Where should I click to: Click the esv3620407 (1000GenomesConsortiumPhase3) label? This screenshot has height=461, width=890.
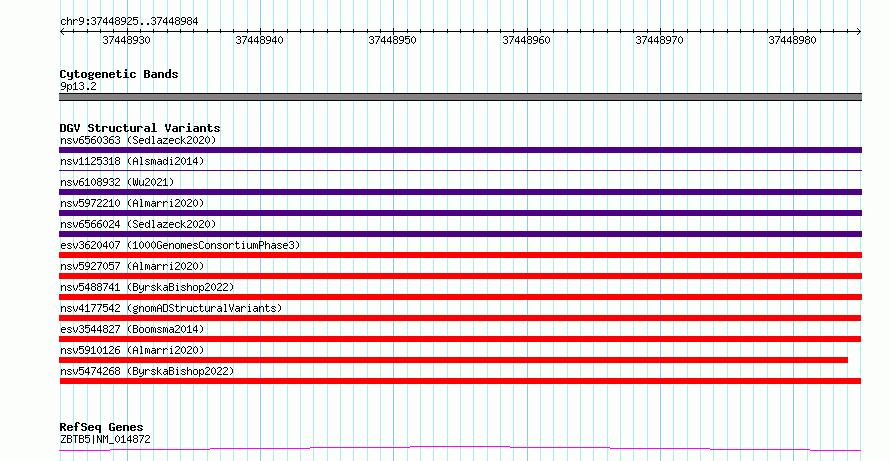click(180, 245)
